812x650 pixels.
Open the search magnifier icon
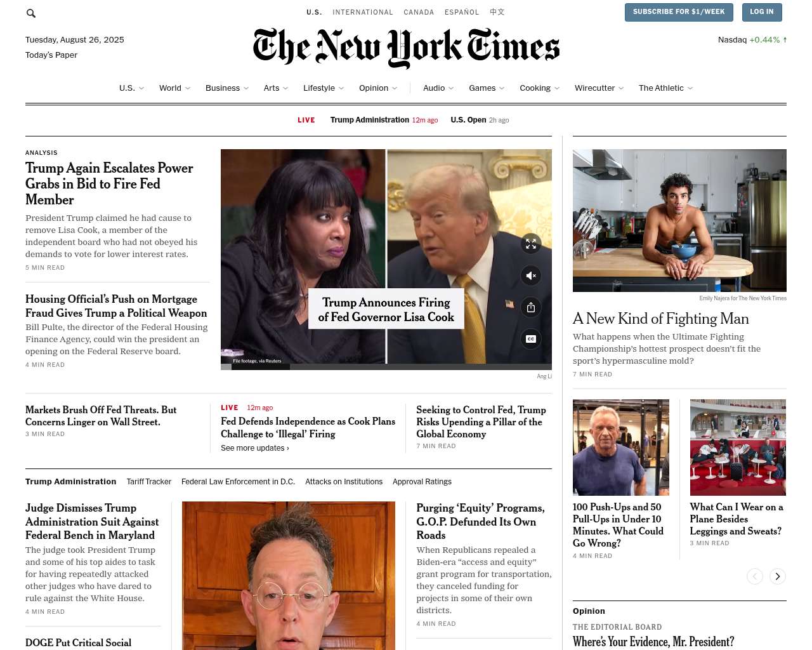[31, 13]
